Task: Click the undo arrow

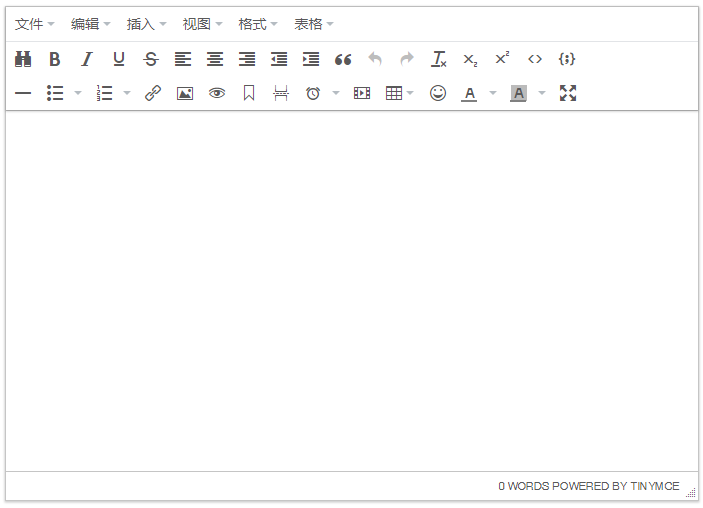Action: (x=375, y=59)
